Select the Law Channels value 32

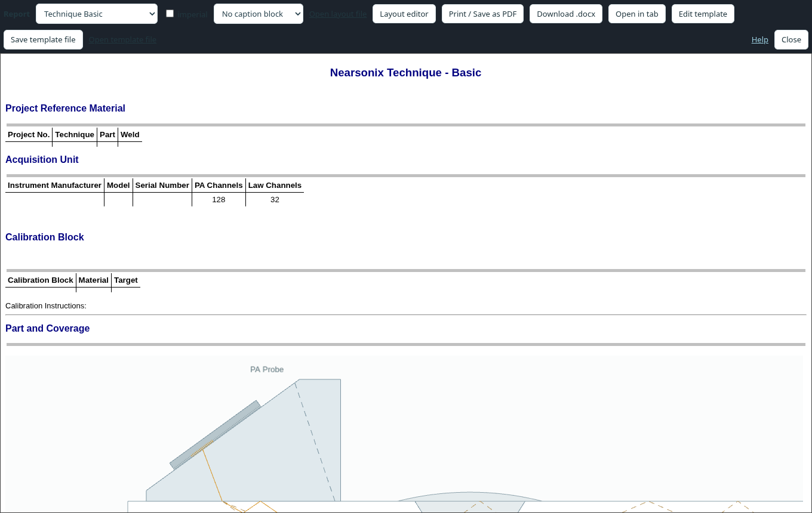click(275, 200)
